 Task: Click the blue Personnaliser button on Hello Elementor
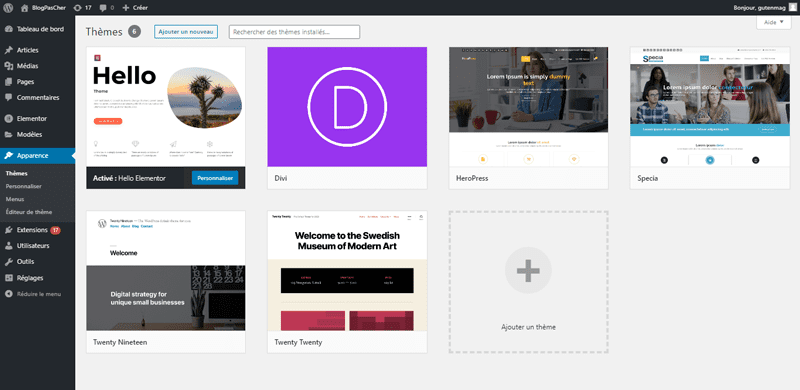coord(215,178)
